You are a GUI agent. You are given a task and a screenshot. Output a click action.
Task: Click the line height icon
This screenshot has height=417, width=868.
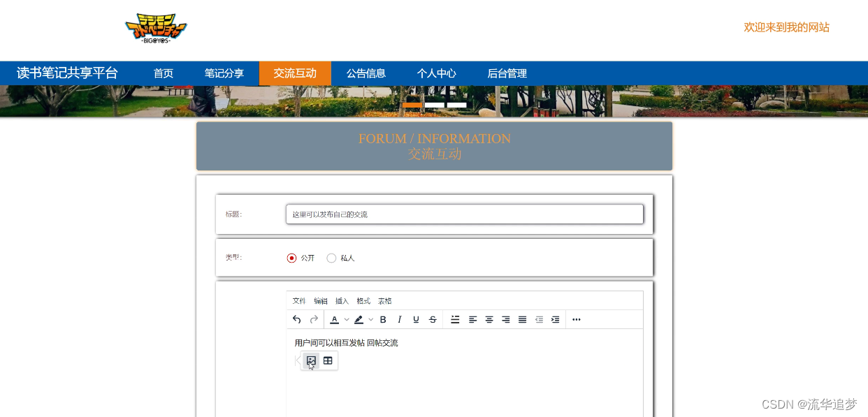455,320
